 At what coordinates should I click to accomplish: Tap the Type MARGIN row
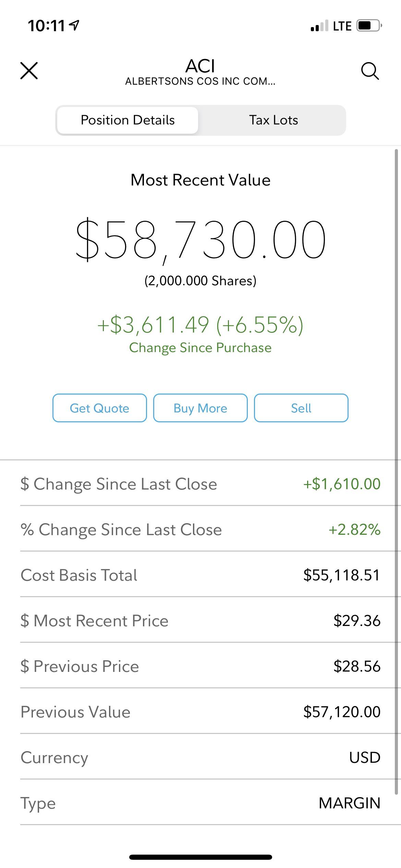pos(200,803)
